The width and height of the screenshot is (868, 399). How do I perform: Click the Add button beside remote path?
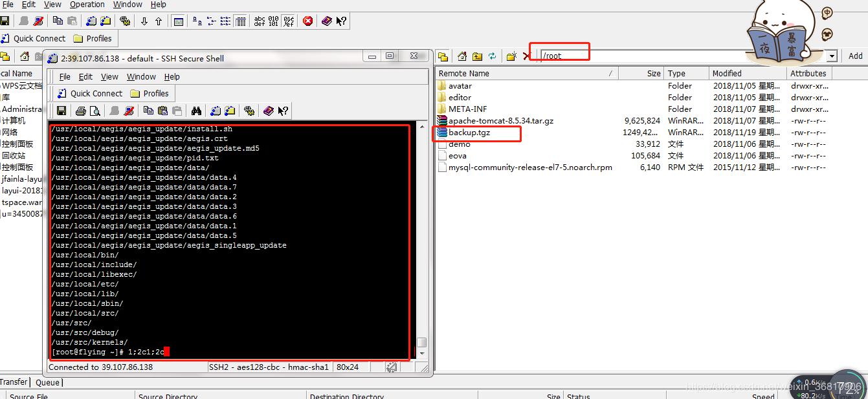click(855, 56)
